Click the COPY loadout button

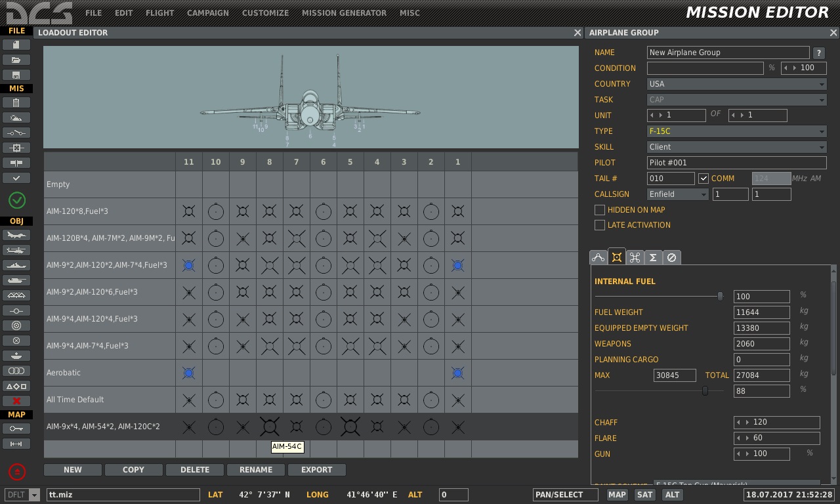[133, 470]
